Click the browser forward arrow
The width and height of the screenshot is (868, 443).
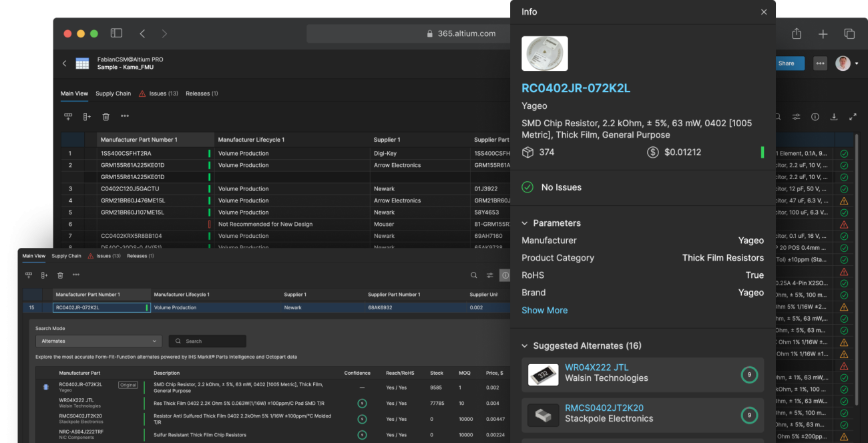click(164, 33)
